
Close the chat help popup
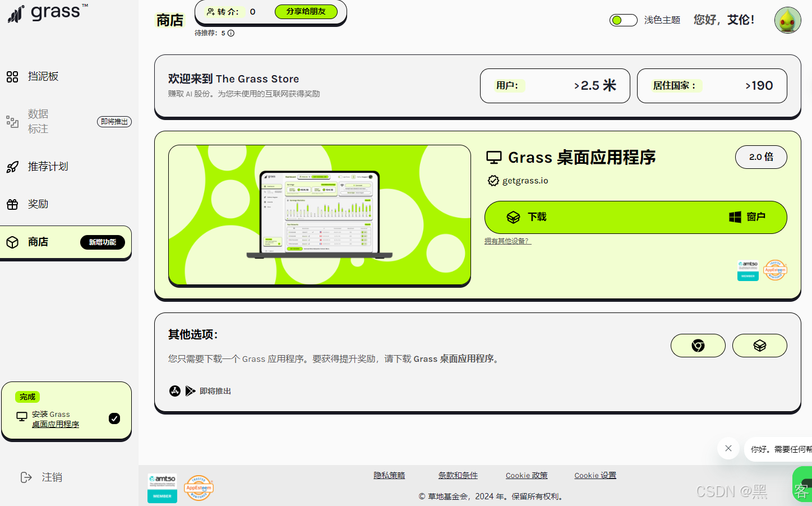point(728,448)
